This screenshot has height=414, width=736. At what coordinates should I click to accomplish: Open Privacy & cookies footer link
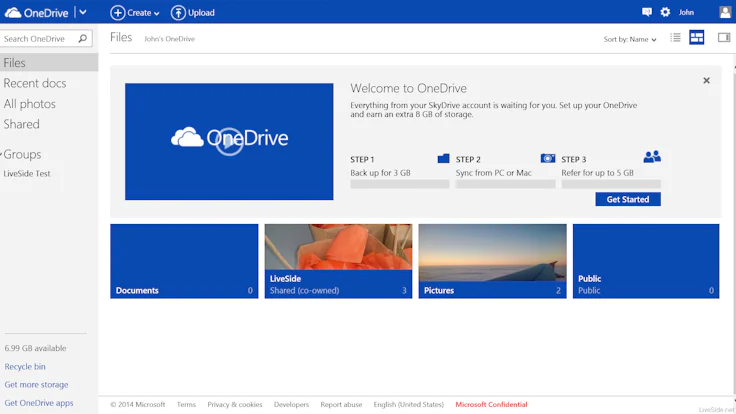235,404
